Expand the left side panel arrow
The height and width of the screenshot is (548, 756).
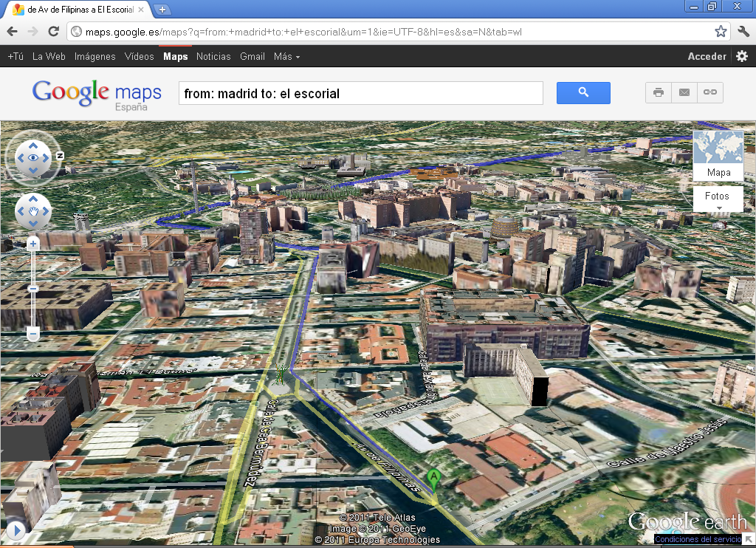(x=16, y=529)
